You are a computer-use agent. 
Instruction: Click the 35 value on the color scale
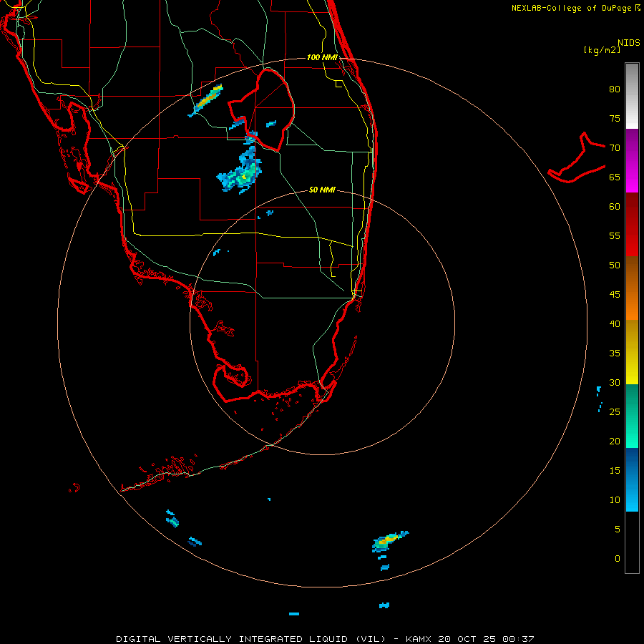click(615, 353)
